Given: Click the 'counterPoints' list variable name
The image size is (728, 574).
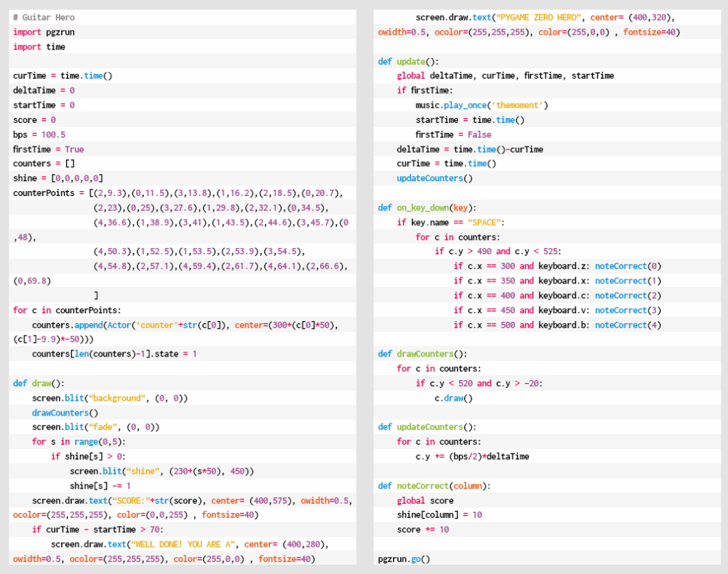Looking at the screenshot, I should pos(43,193).
